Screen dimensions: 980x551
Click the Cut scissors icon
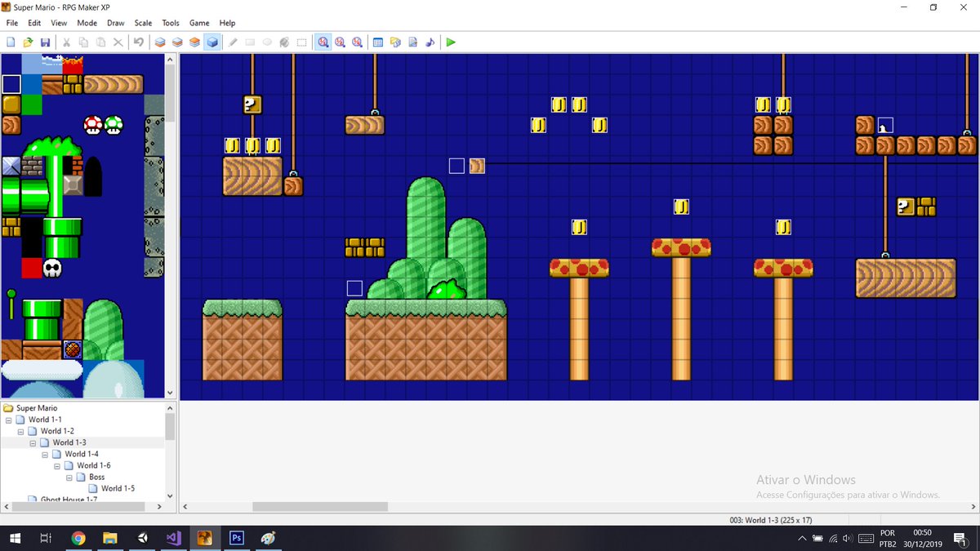[x=66, y=42]
